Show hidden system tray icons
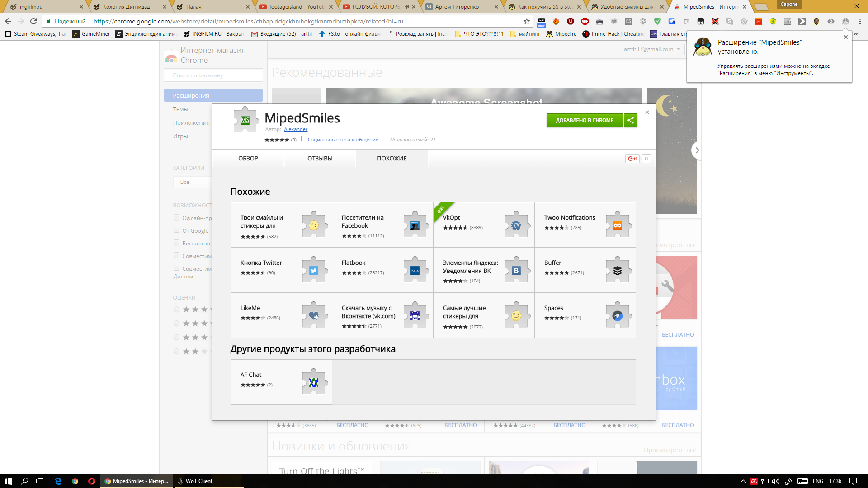868x488 pixels. click(743, 481)
